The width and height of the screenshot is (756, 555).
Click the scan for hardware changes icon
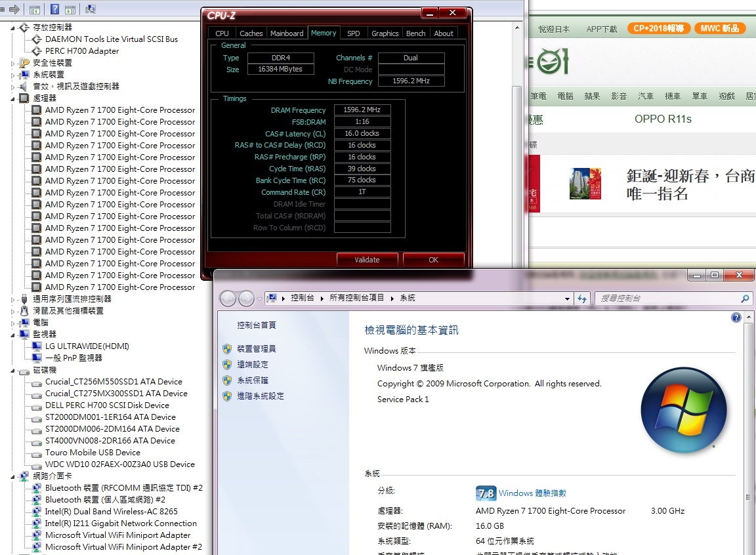click(x=91, y=9)
